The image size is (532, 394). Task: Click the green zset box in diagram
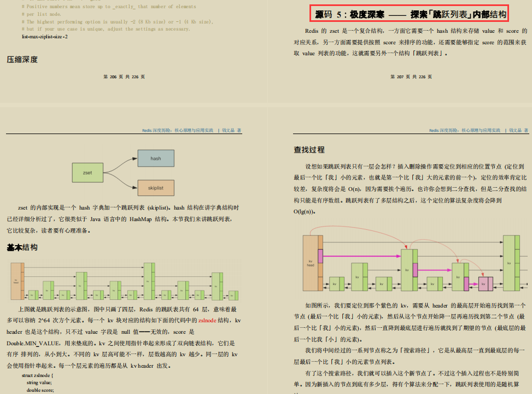(x=87, y=172)
